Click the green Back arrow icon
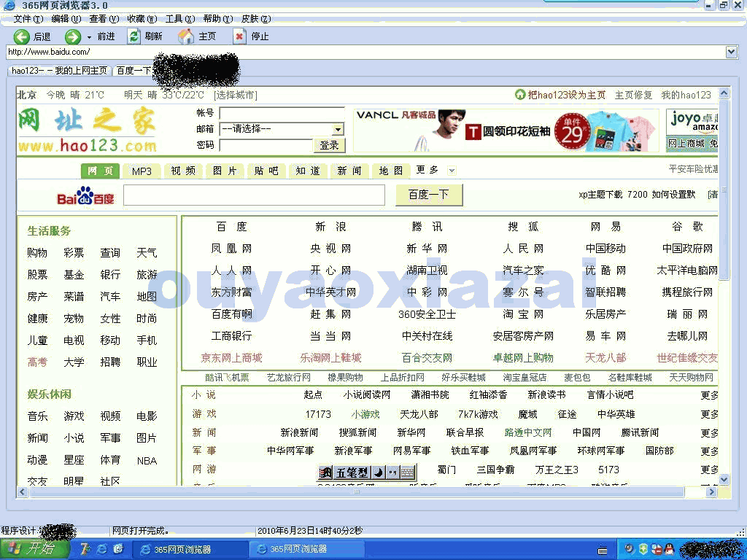 (21, 36)
